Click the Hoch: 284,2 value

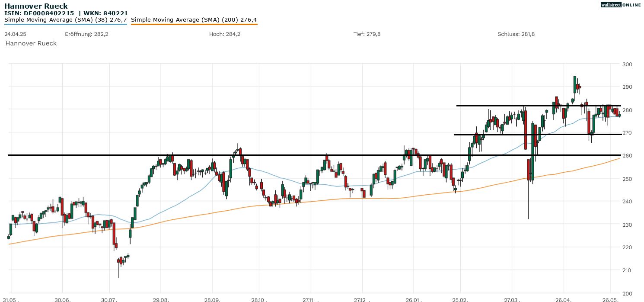tap(224, 34)
